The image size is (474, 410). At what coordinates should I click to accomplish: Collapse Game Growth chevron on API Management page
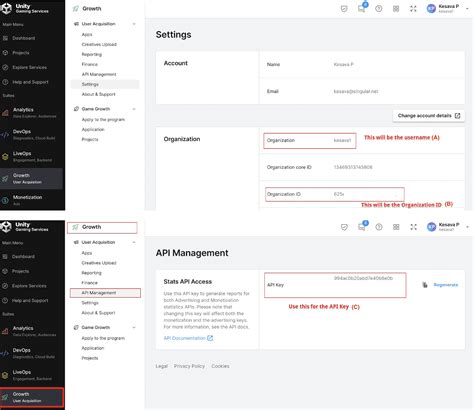134,328
